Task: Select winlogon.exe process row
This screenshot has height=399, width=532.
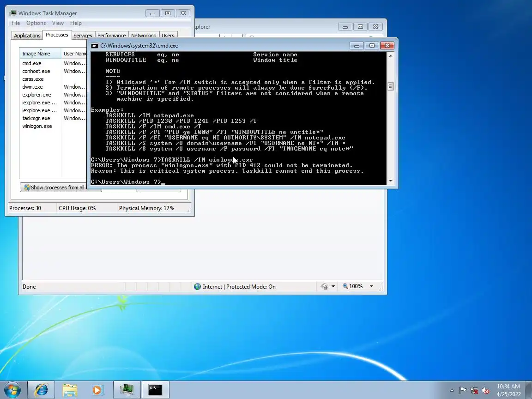Action: click(x=53, y=126)
